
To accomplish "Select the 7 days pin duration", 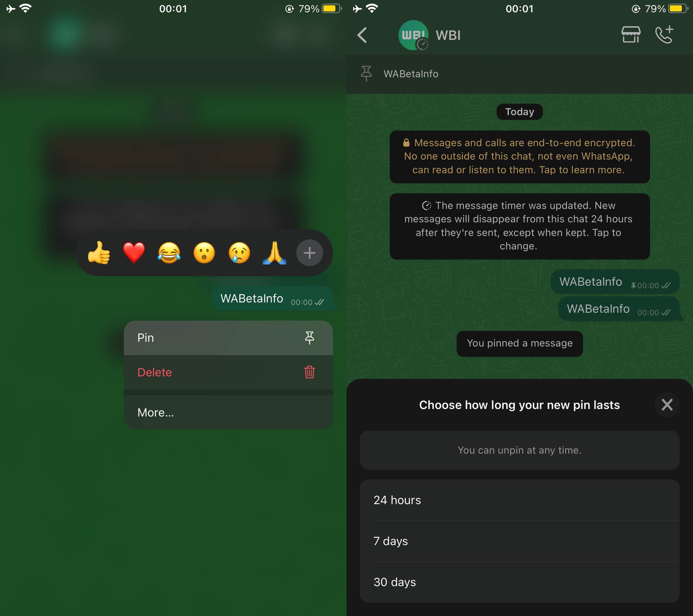I will pyautogui.click(x=518, y=540).
